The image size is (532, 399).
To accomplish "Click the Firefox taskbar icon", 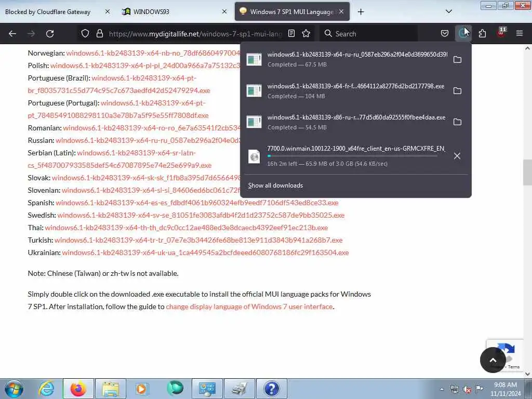I will (x=78, y=389).
